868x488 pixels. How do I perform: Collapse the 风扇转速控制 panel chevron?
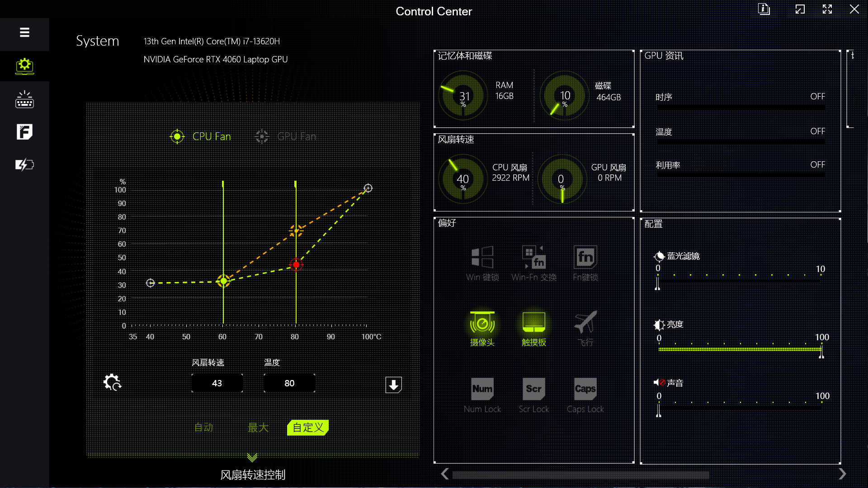coord(252,458)
